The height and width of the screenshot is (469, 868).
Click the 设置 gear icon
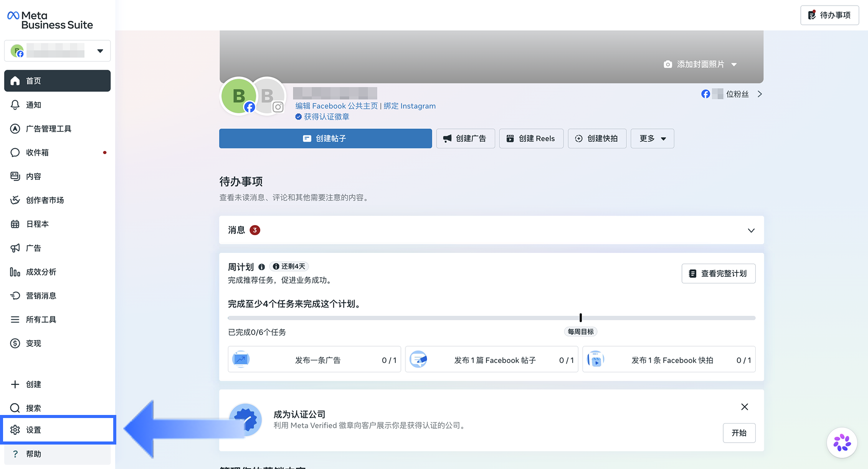(x=15, y=430)
